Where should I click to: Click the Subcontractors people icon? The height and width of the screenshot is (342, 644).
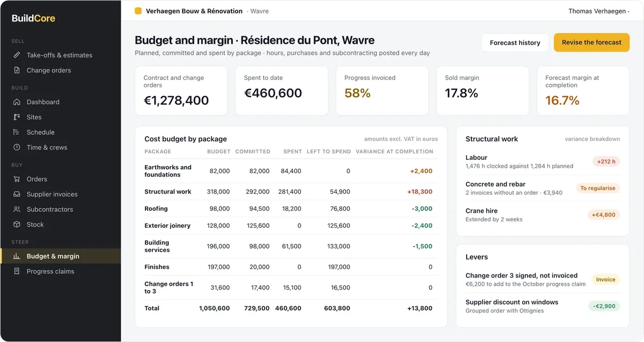17,209
